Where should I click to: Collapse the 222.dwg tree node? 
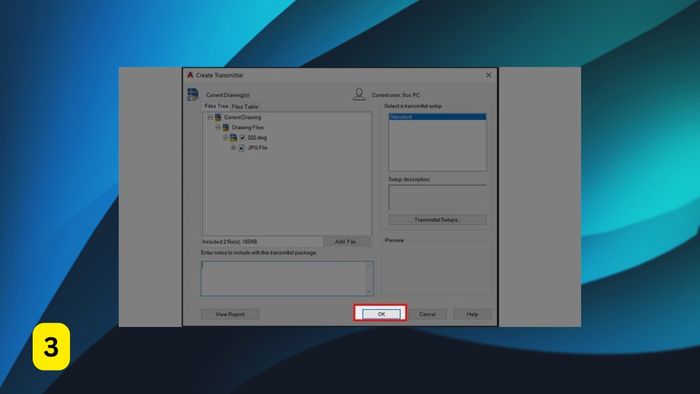click(225, 138)
